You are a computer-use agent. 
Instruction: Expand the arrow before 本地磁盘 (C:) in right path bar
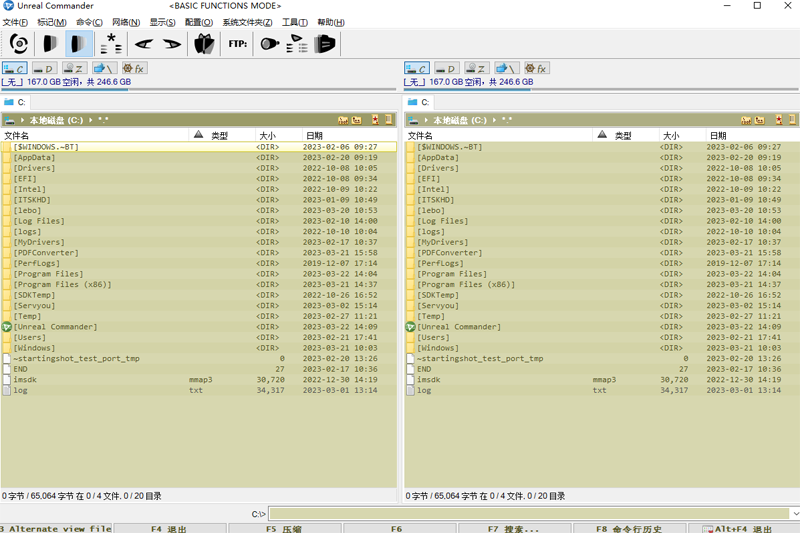(426, 120)
